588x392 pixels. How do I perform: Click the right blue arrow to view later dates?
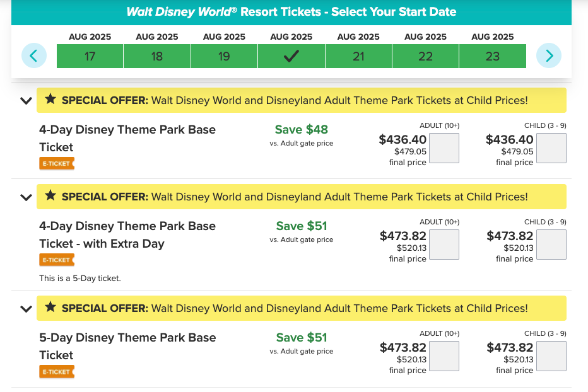pos(548,55)
